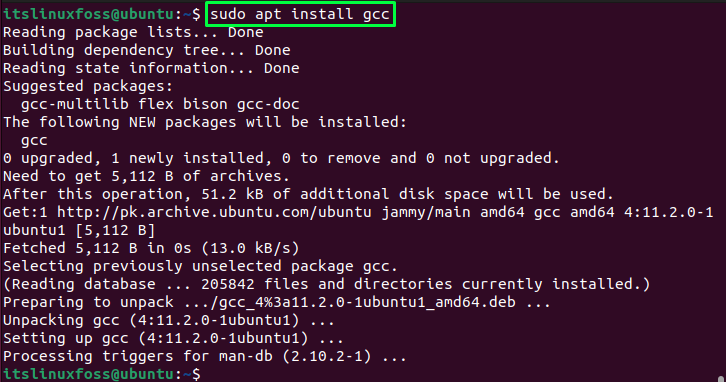Click the 'Processing triggers for man-db' line
The width and height of the screenshot is (726, 382).
click(x=205, y=357)
